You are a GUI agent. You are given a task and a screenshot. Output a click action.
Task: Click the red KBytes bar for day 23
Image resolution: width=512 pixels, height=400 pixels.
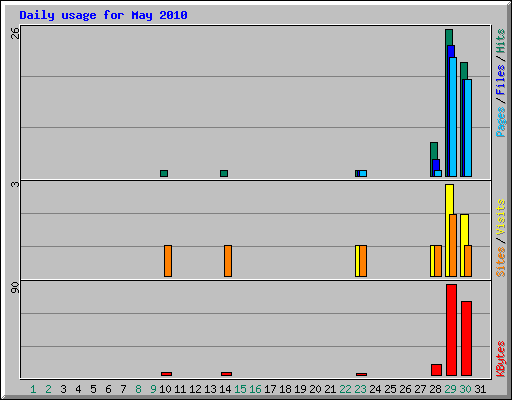361,374
